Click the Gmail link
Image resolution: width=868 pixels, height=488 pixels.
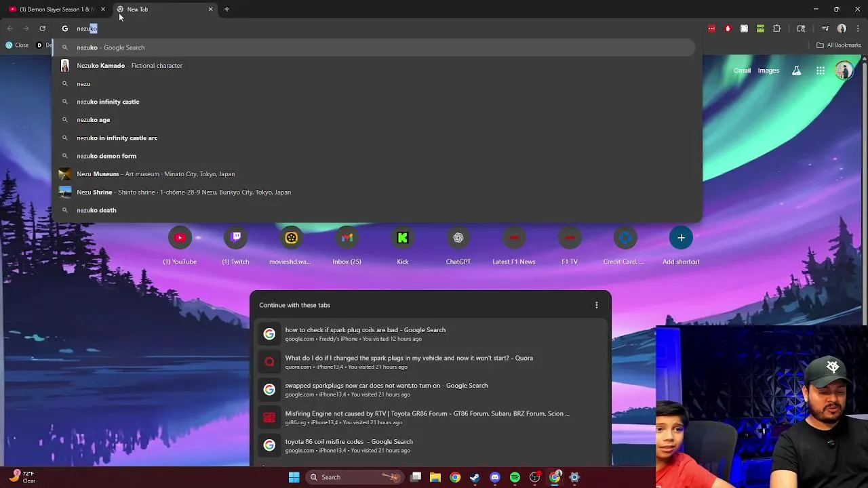pyautogui.click(x=742, y=70)
